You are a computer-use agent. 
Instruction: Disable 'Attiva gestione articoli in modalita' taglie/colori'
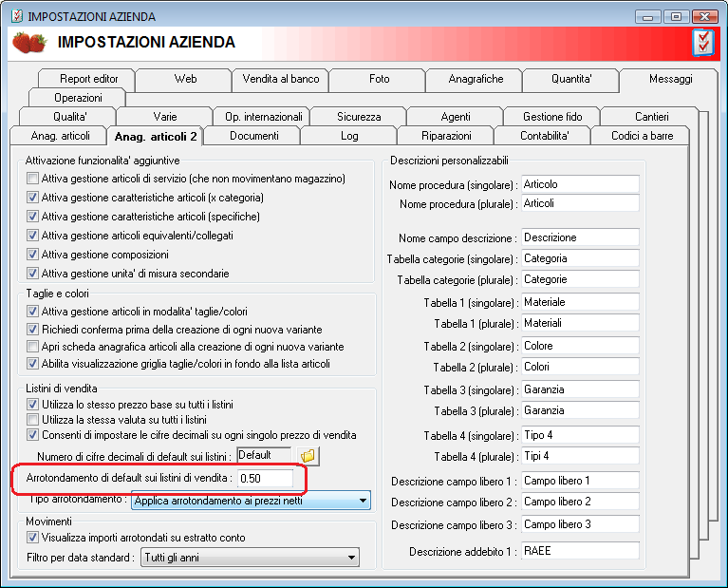[32, 311]
